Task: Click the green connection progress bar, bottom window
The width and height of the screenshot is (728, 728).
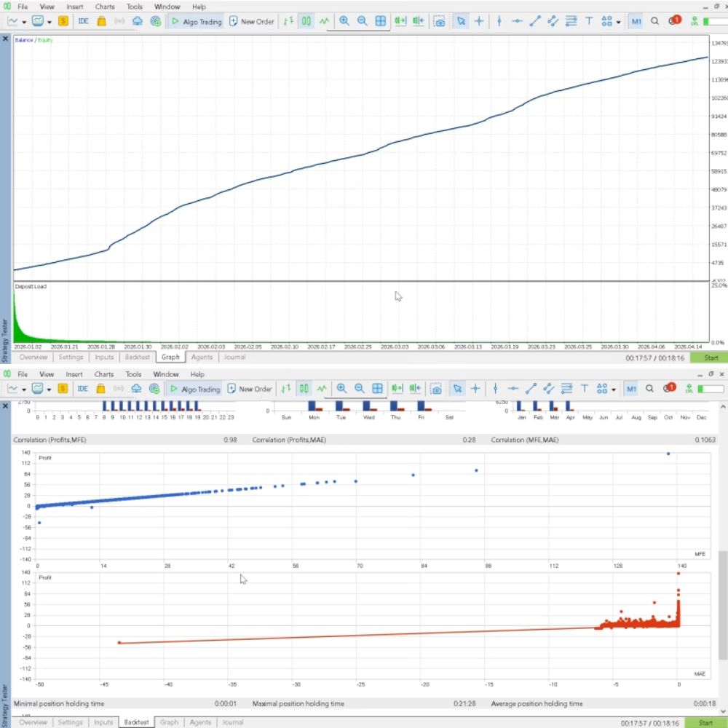Action: click(711, 389)
